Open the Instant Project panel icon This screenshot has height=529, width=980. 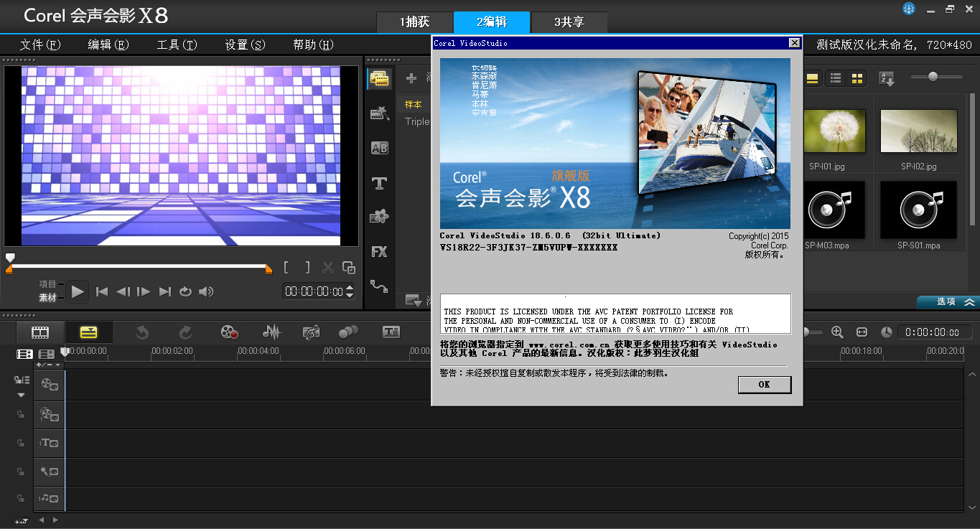coord(379,113)
